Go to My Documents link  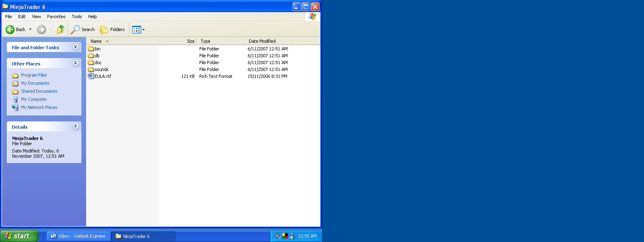click(35, 83)
